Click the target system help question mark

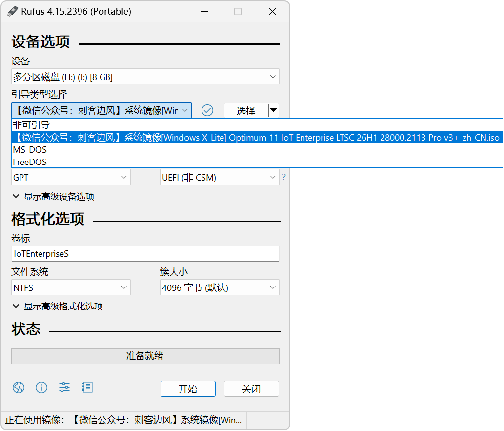click(x=284, y=177)
